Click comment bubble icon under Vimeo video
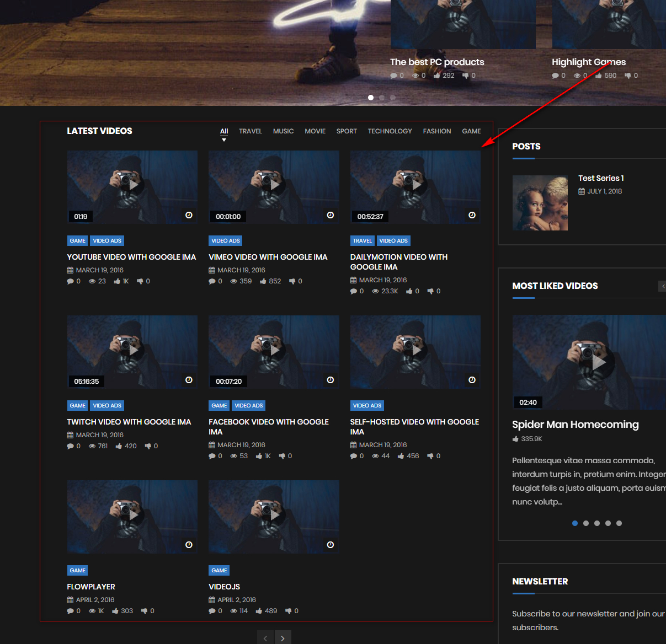The image size is (666, 644). [x=212, y=281]
